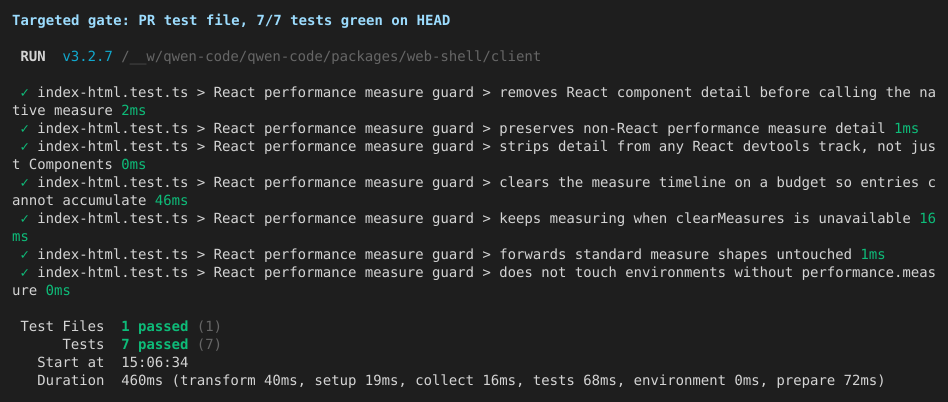Click the Start at 15:06:34 timestamp
Image resolution: width=948 pixels, height=402 pixels.
[x=155, y=363]
